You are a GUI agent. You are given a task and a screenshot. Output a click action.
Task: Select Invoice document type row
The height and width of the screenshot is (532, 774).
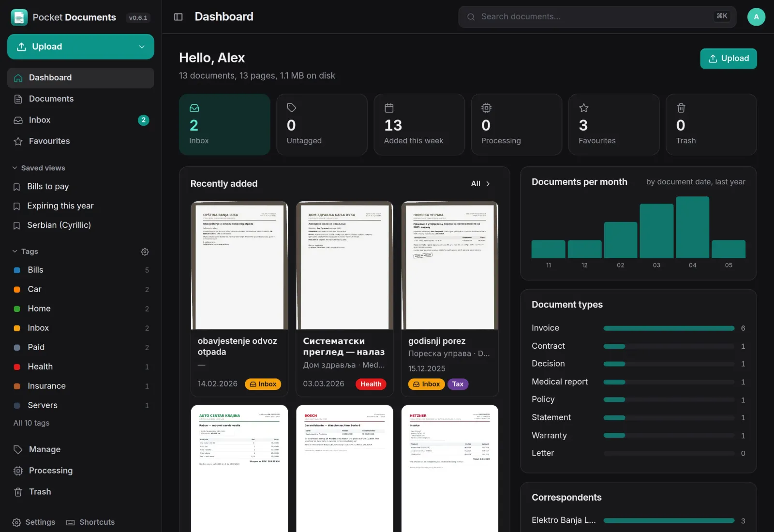638,328
